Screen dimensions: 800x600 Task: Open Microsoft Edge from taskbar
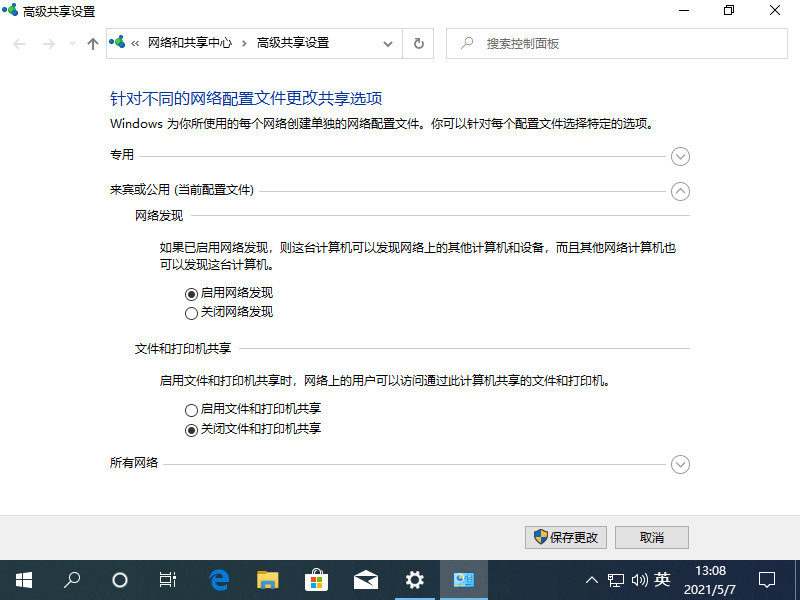(x=219, y=579)
